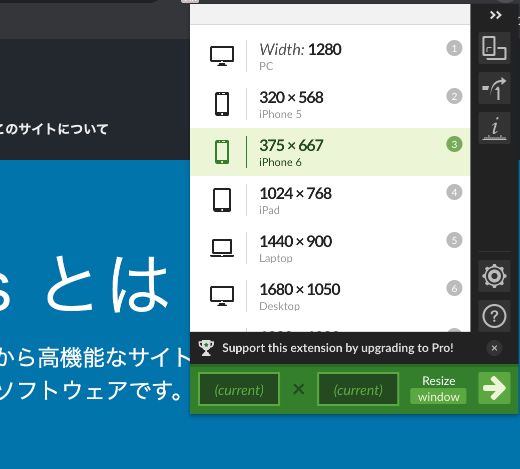The height and width of the screenshot is (469, 520).
Task: Click the green shortcut badge number 3
Action: point(454,144)
